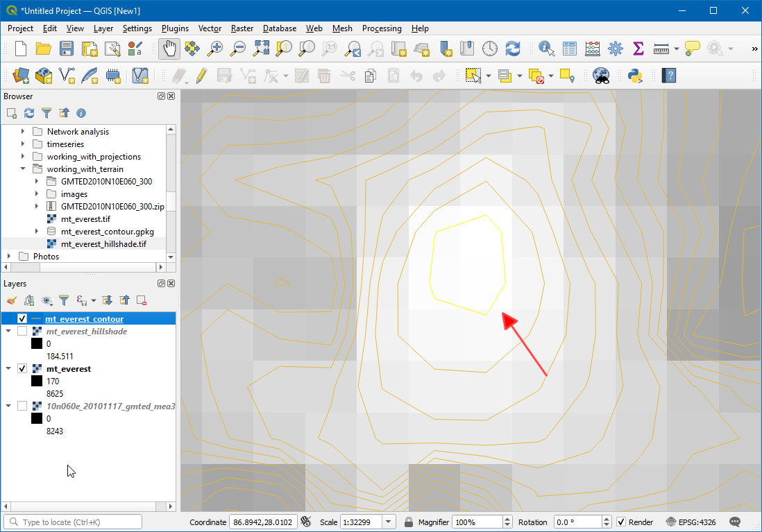Viewport: 762px width, 532px height.
Task: Toggle the Render checkbox in status bar
Action: point(621,522)
